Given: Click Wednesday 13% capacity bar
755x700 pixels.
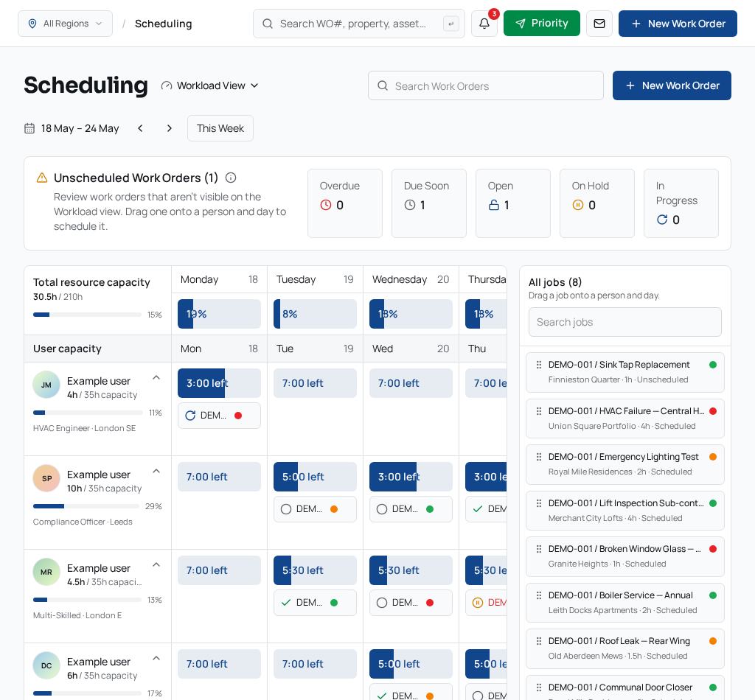Looking at the screenshot, I should [411, 314].
